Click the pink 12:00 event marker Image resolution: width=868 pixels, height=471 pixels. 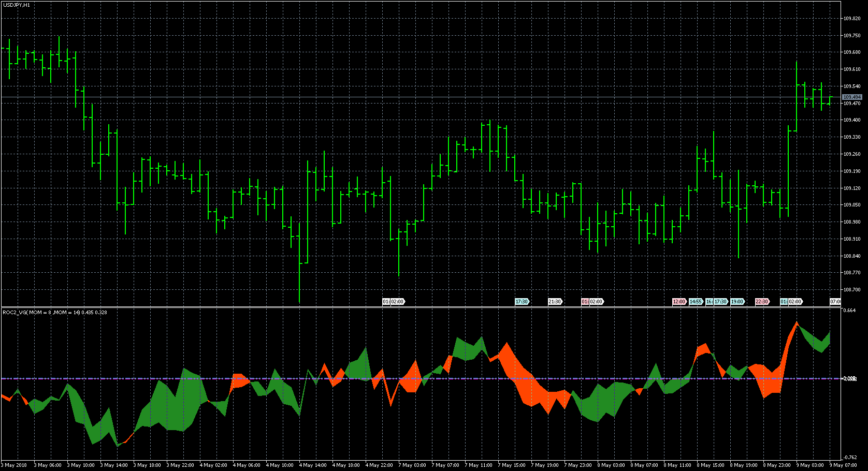coord(678,302)
